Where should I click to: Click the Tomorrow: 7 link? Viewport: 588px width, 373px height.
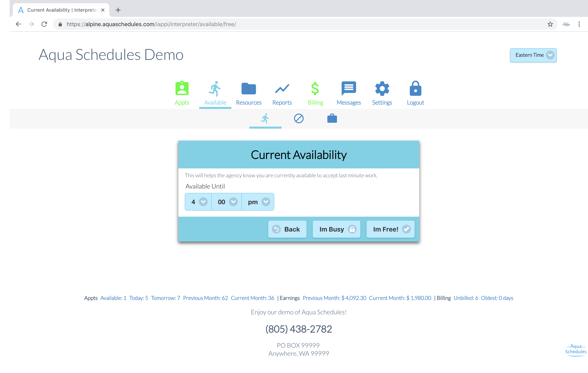pos(165,298)
